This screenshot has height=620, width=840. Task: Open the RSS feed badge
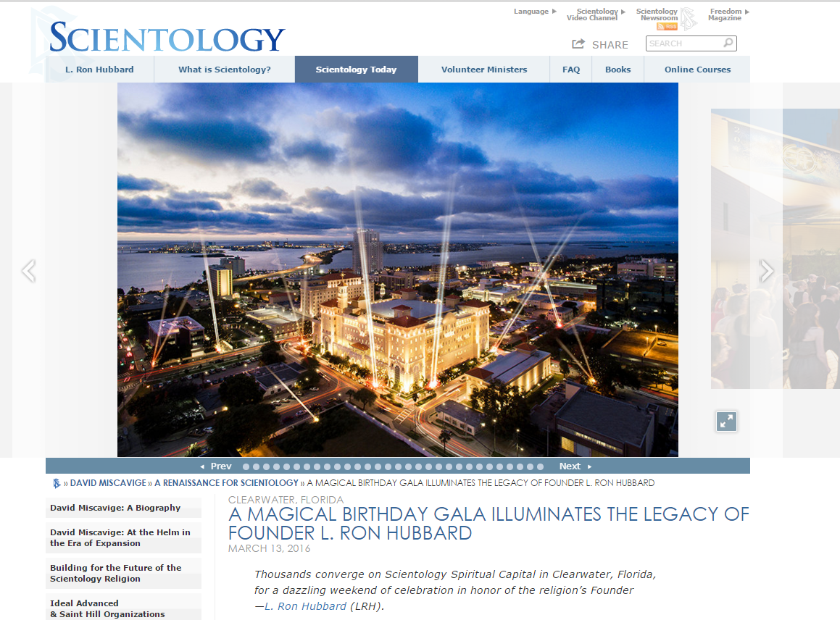coord(667,26)
